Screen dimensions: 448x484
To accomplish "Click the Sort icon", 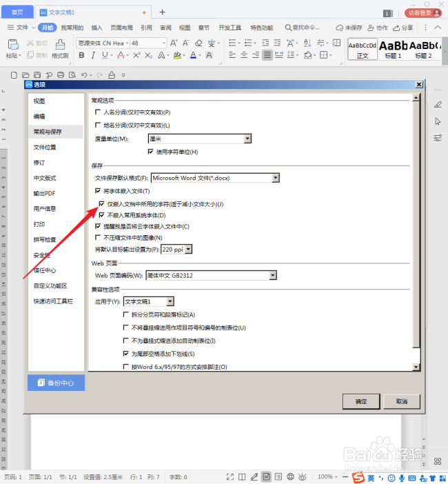I will coord(307,43).
